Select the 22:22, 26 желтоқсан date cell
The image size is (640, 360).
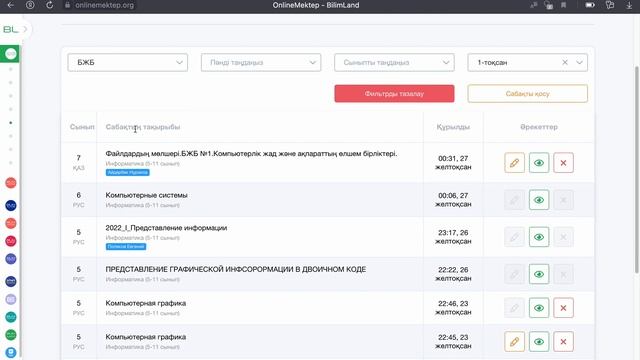point(453,274)
